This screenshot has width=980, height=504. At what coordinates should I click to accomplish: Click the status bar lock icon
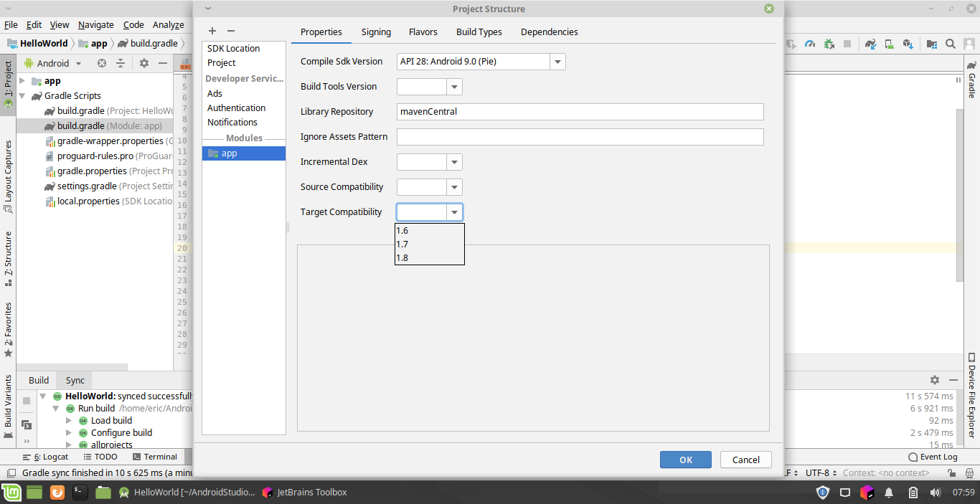(x=951, y=473)
